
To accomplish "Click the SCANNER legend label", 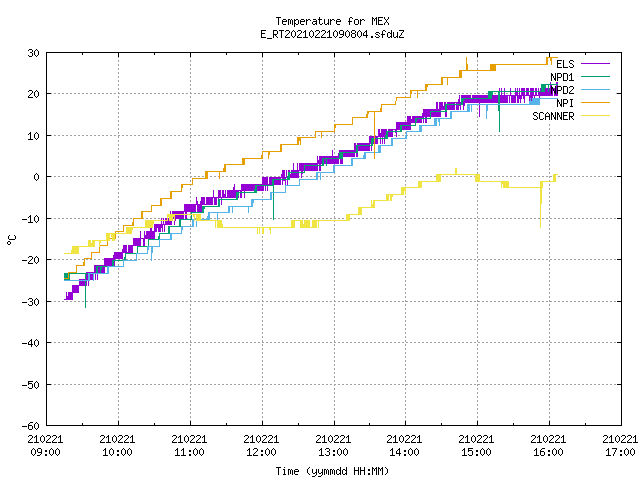I will (x=553, y=116).
